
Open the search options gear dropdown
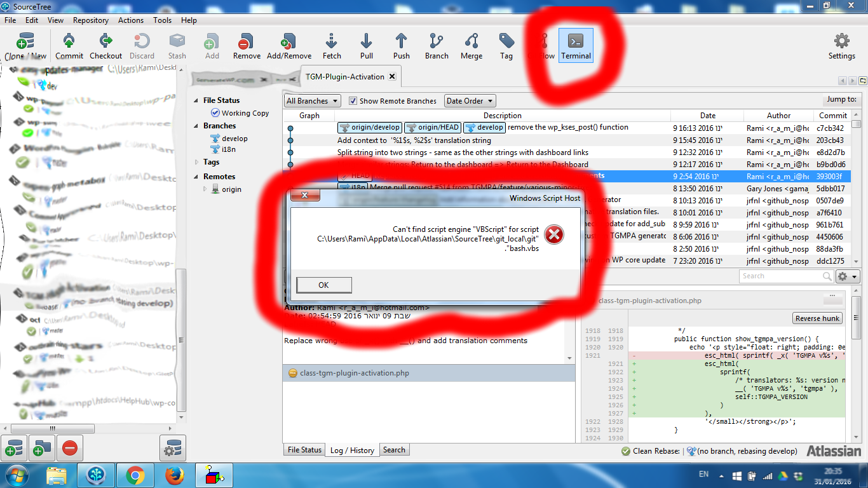(x=848, y=276)
